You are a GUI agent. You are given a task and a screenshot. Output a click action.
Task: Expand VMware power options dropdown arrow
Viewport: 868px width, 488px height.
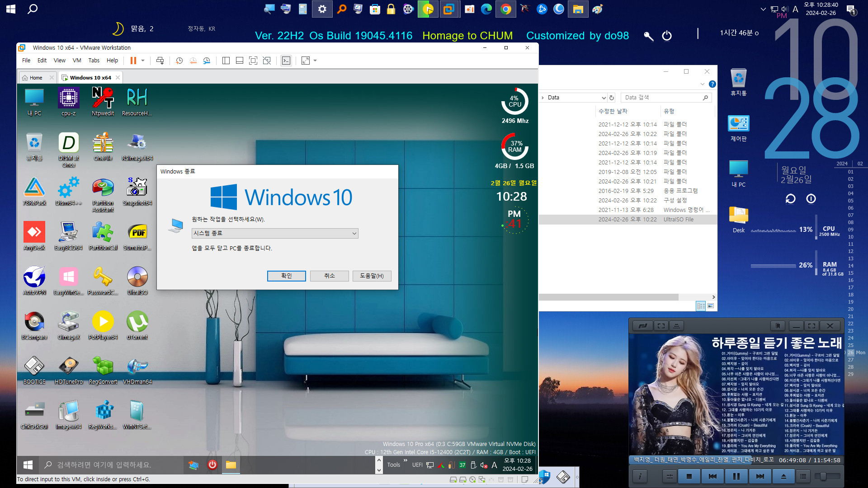[x=143, y=61]
